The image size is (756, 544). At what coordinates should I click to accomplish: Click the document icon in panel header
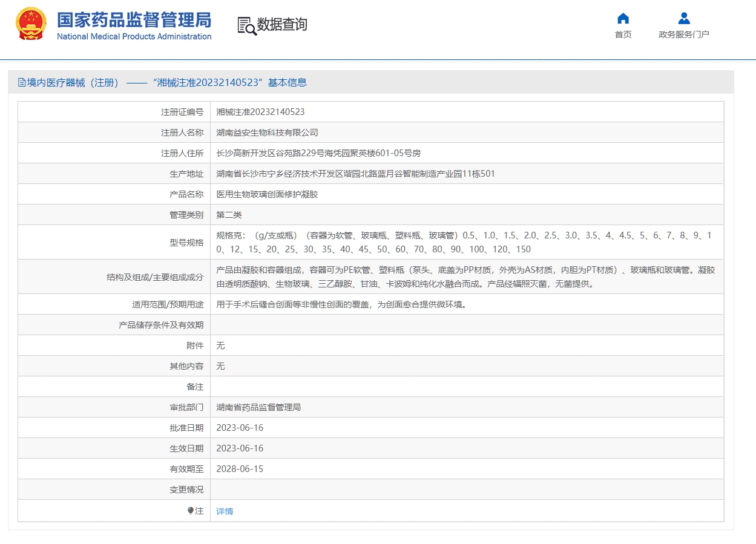click(22, 82)
